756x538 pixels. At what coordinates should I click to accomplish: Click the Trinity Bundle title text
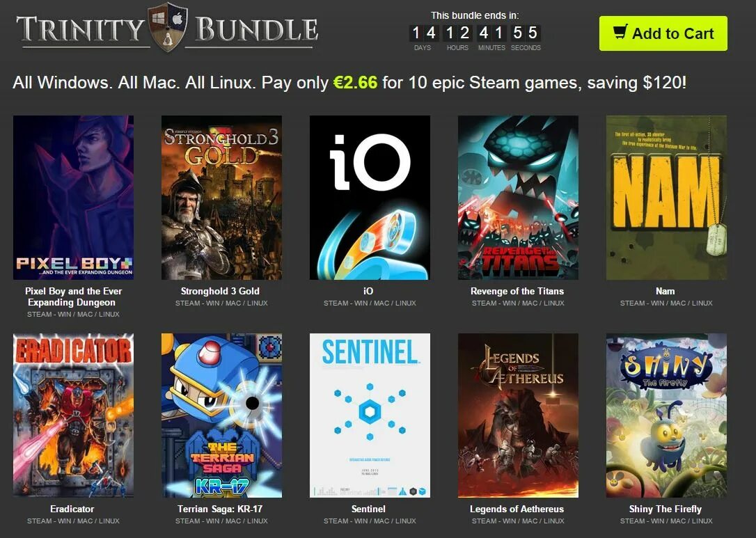pos(167,29)
